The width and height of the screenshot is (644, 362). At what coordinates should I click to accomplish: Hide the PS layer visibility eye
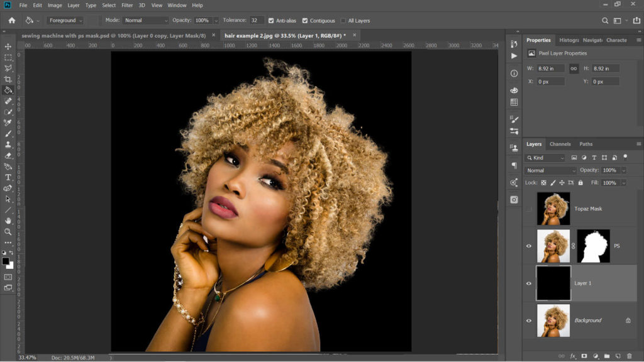(529, 246)
